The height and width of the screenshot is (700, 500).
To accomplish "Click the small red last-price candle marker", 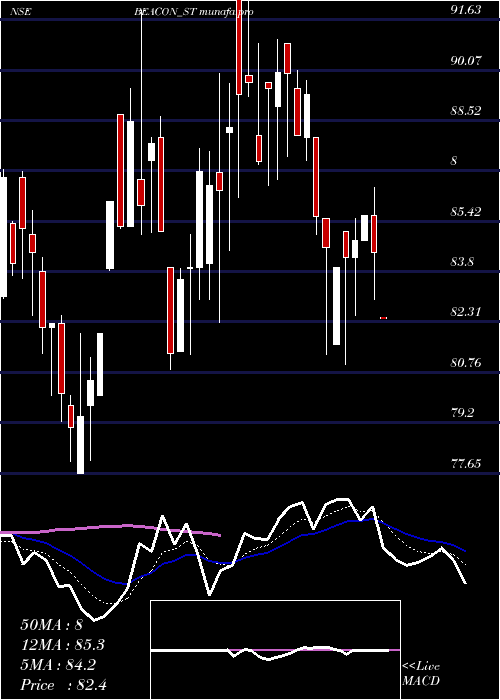I will (383, 318).
